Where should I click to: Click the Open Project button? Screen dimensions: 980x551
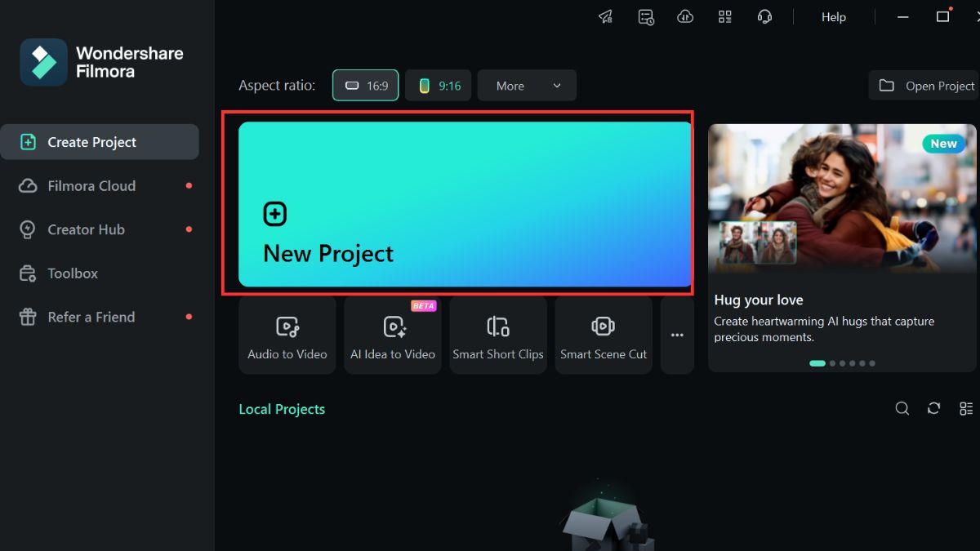[x=926, y=86]
